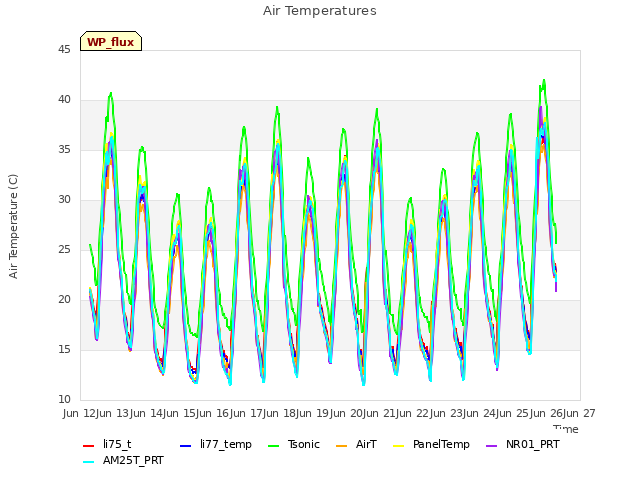This screenshot has width=640, height=480.
Task: Toggle the li75_t legend entry
Action: [107, 444]
